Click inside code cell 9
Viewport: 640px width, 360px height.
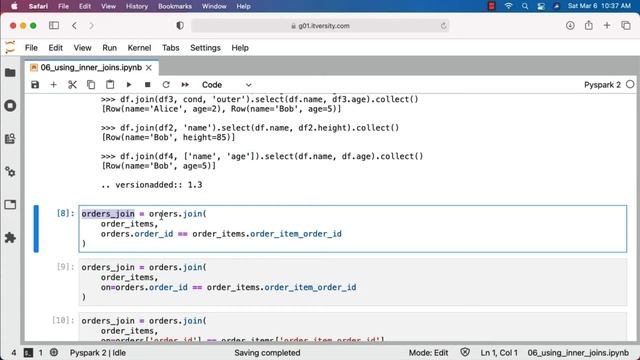coord(353,282)
